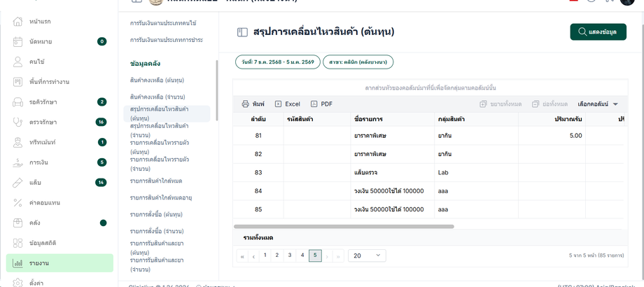Viewport: 644px width, 287px height.
Task: Open รายการรับสินค้าและยา (ต้นทุน) report
Action: click(x=157, y=248)
